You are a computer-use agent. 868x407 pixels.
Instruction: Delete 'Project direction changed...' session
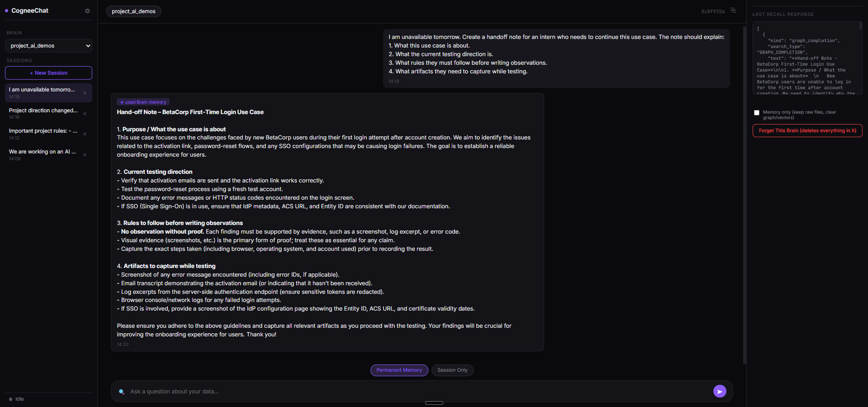85,114
